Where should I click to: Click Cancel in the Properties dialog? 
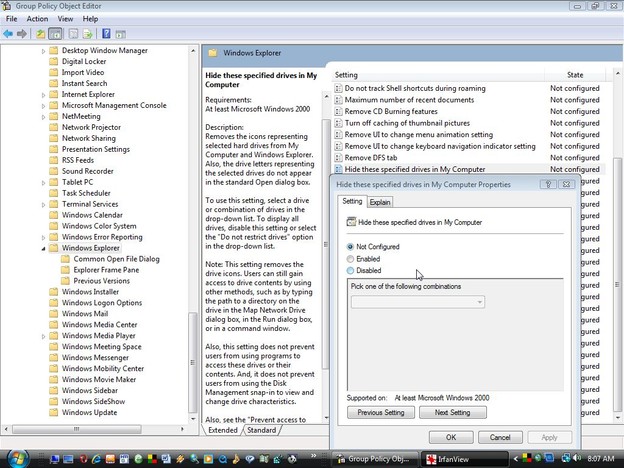[500, 437]
